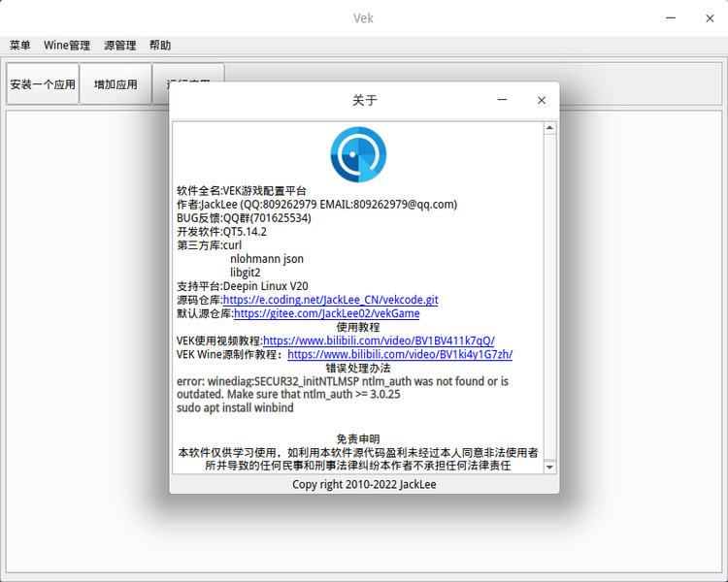Open the 源管理 menu
728x582 pixels.
point(120,46)
